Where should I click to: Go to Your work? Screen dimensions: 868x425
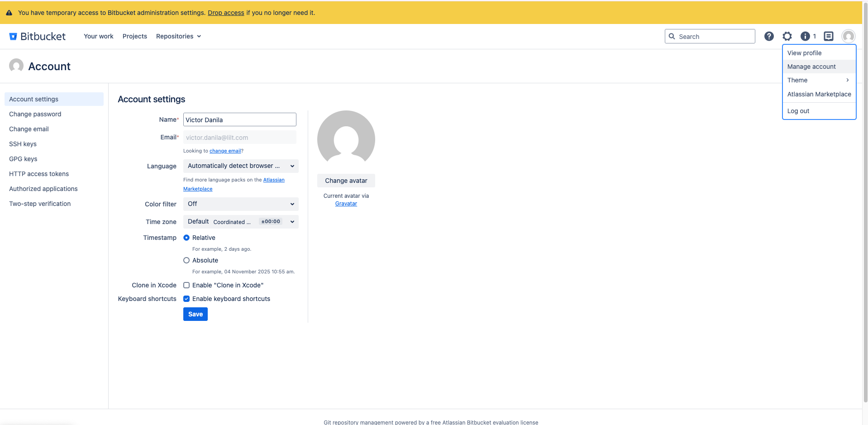99,36
